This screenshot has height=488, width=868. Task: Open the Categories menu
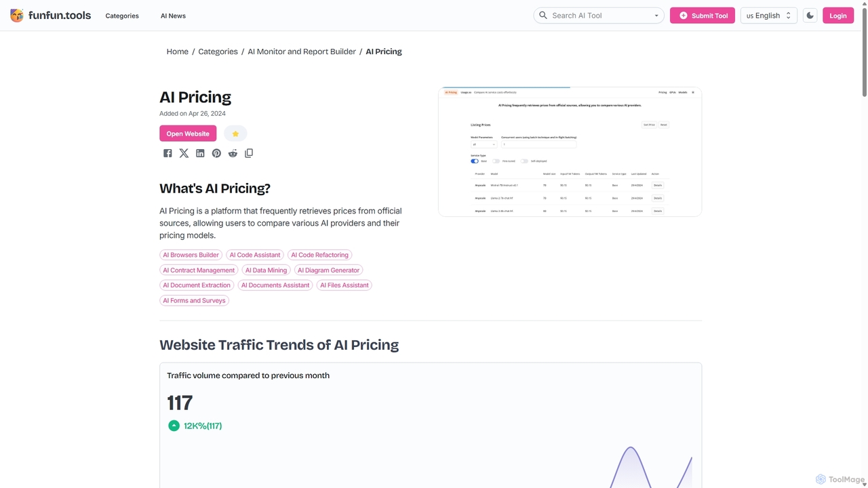point(122,16)
